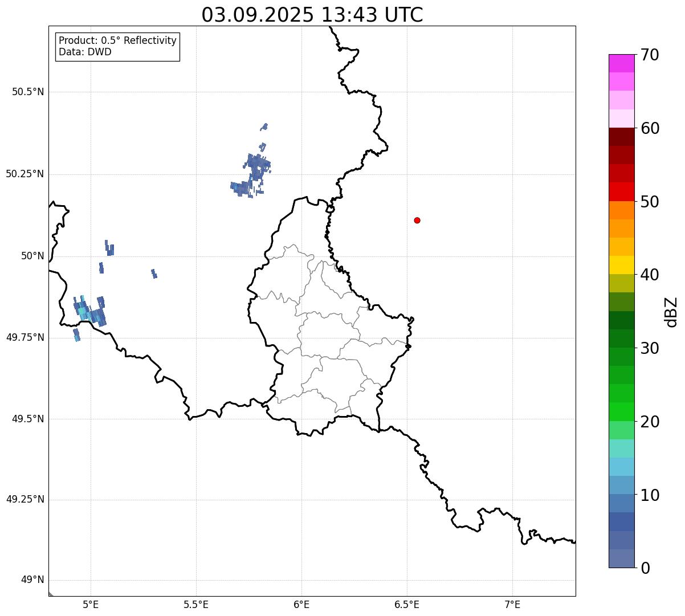Click the 7°E longitude label
685x616 pixels.
[x=512, y=604]
